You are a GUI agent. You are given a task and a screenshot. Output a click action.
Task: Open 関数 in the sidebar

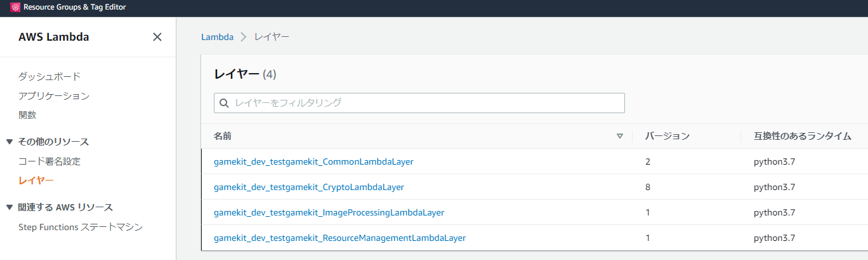point(27,115)
